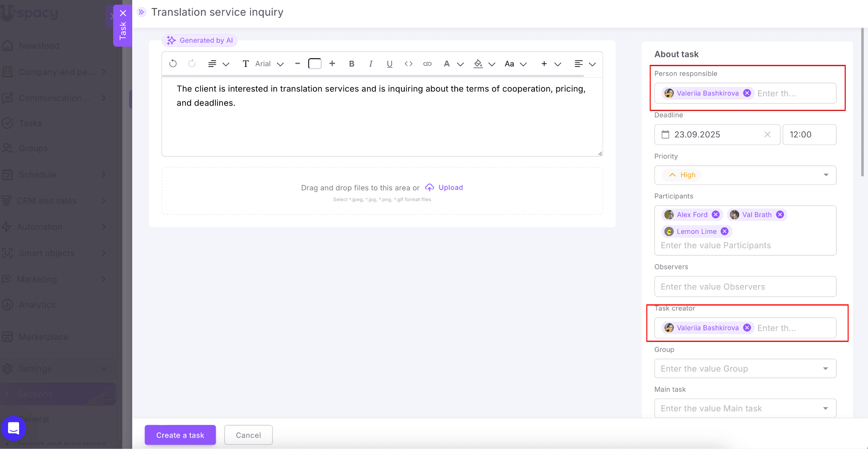
Task: Remove Alex Ford from participants
Action: point(716,215)
